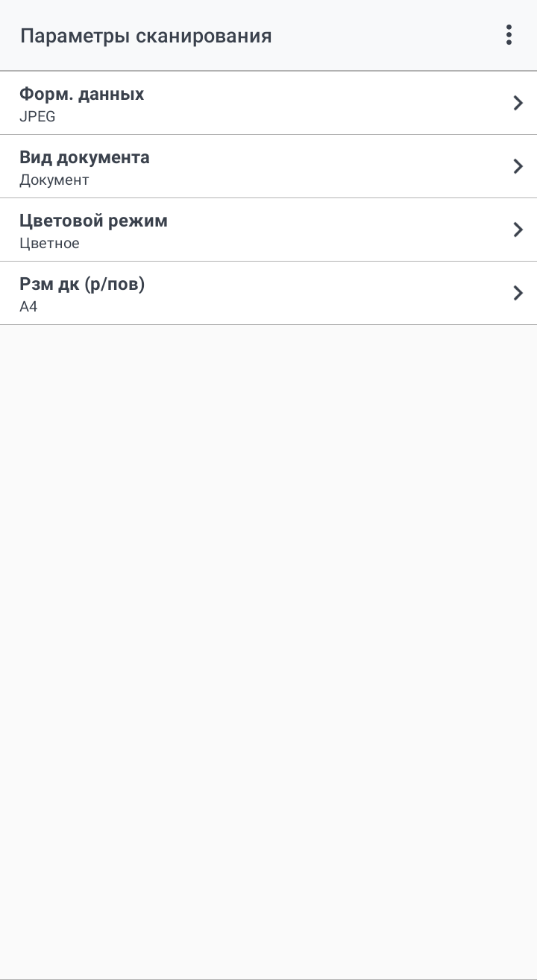The width and height of the screenshot is (537, 980).
Task: Change document type from Документ
Action: tap(268, 166)
